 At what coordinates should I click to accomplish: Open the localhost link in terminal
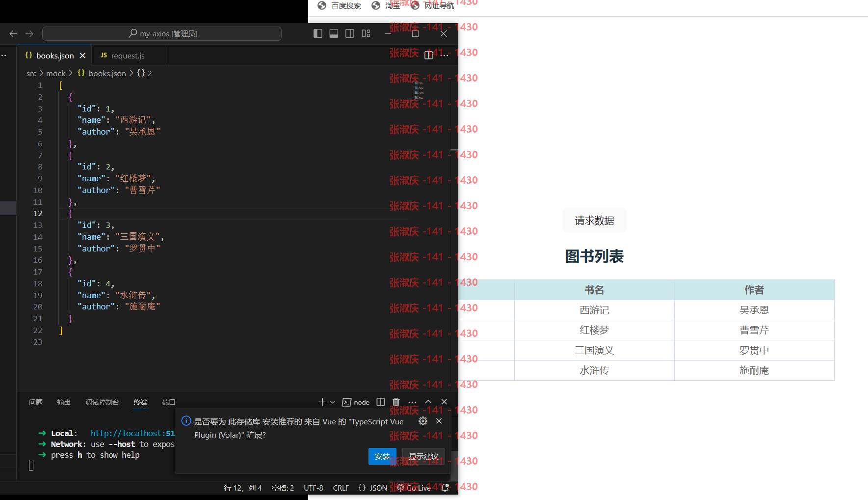point(132,433)
